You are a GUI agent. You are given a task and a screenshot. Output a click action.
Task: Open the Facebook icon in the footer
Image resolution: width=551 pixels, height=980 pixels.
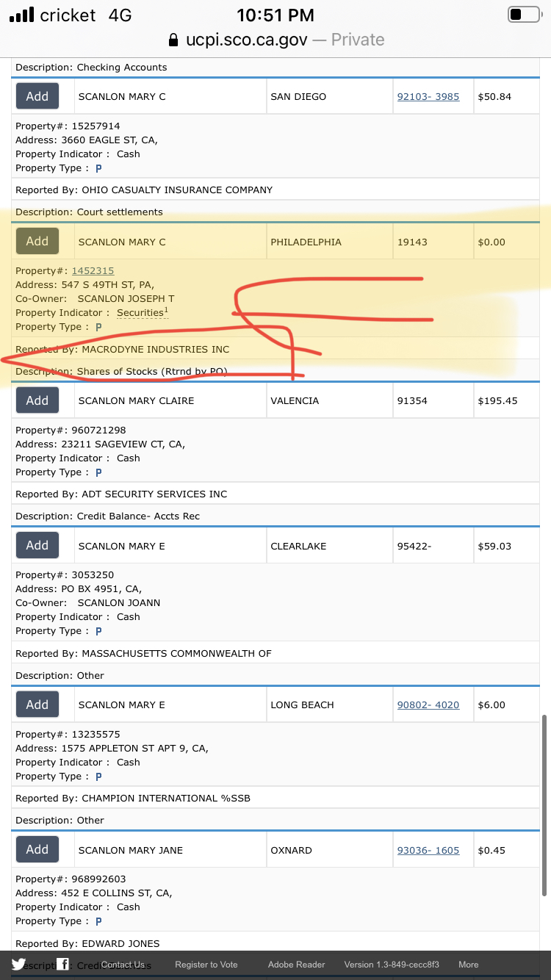(x=63, y=965)
